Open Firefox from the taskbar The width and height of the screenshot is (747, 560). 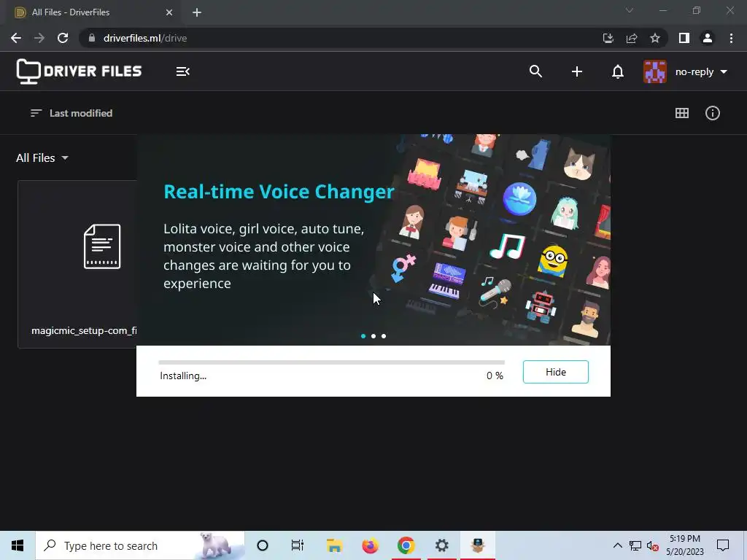click(370, 545)
